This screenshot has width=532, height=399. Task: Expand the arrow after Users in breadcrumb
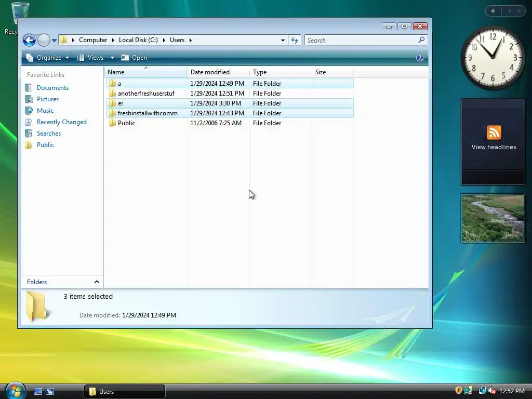pyautogui.click(x=190, y=40)
